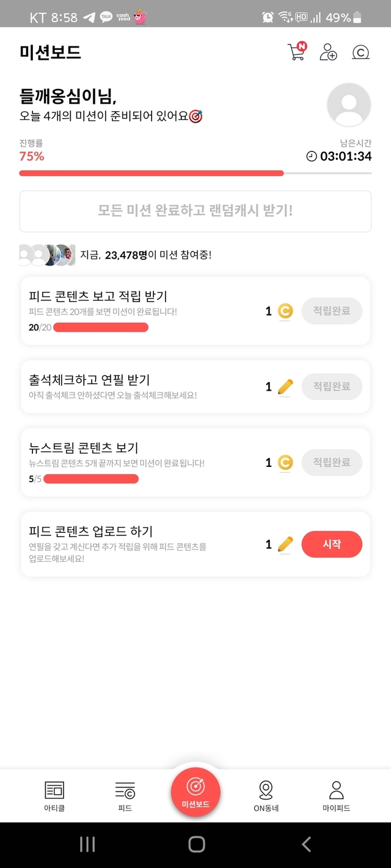Tap the 미션보드 center button

[x=195, y=793]
